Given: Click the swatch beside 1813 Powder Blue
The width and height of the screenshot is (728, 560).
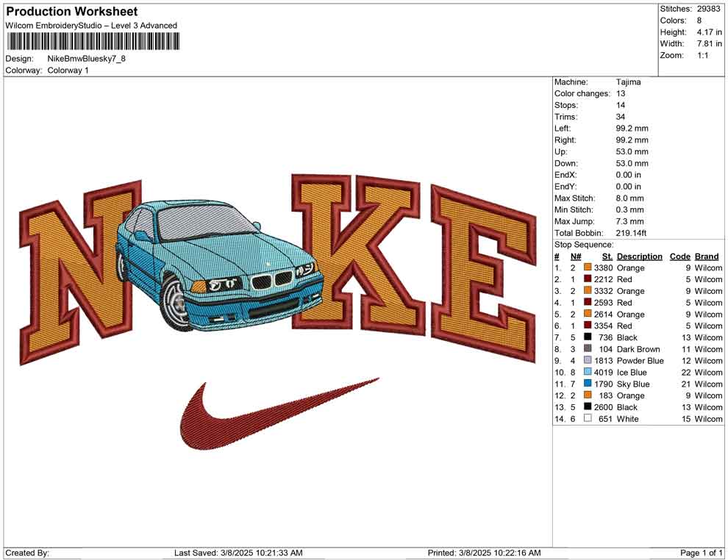Looking at the screenshot, I should click(588, 360).
